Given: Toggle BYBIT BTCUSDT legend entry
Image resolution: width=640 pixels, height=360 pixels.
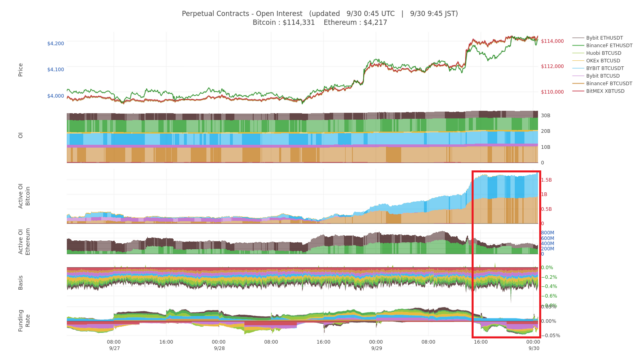Looking at the screenshot, I should (598, 68).
